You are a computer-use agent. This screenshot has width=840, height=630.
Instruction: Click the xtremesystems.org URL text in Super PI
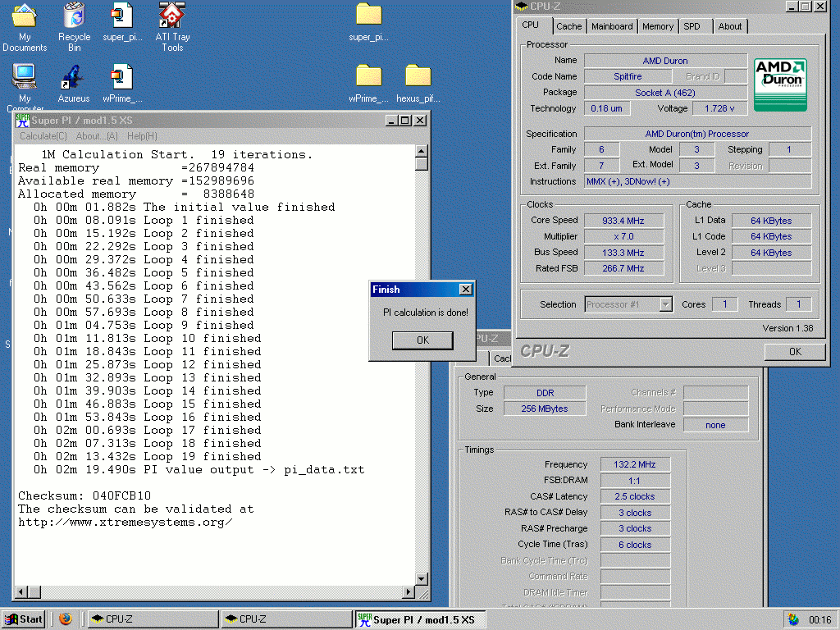coord(126,523)
